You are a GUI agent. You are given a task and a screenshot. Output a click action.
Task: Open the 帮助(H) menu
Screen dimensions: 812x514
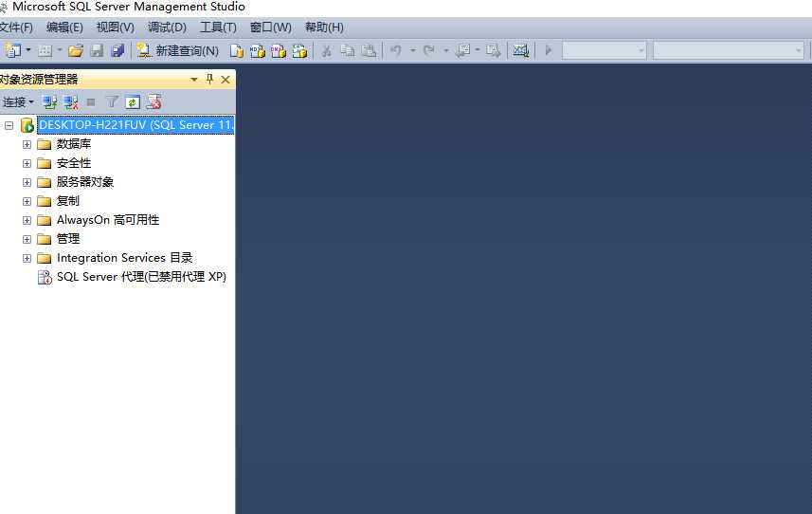click(324, 27)
